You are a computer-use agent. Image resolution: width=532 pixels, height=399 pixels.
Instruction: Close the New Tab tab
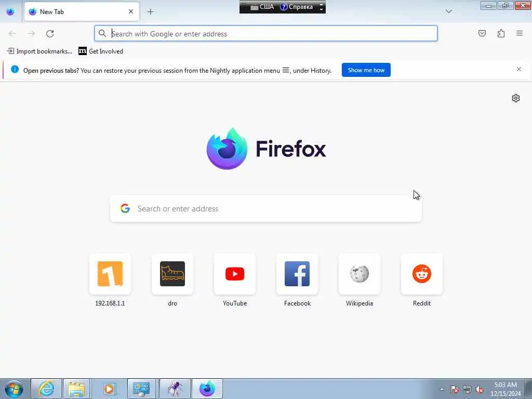tap(131, 11)
